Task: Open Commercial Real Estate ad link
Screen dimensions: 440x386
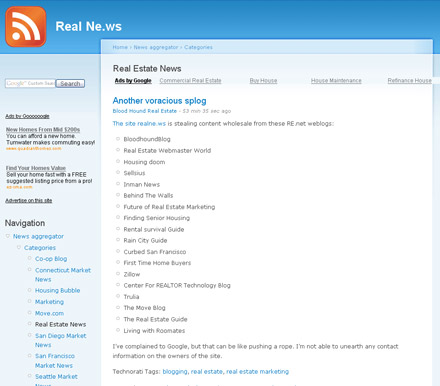Action: point(190,81)
